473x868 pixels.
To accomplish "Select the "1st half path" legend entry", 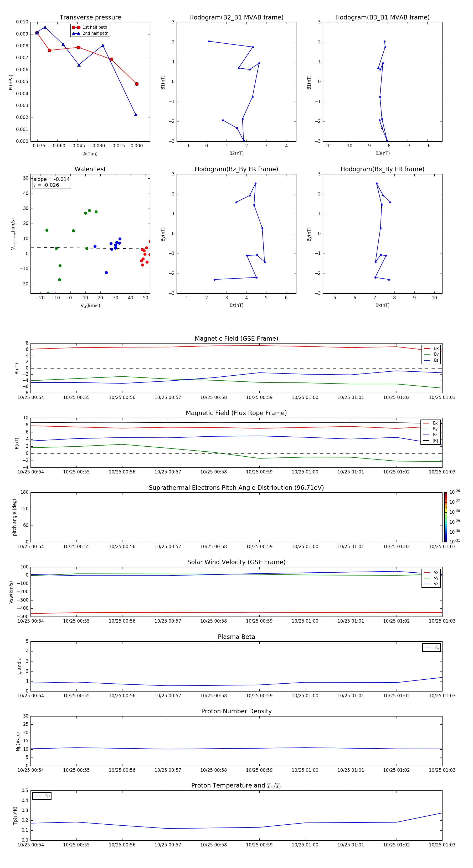I will point(90,27).
